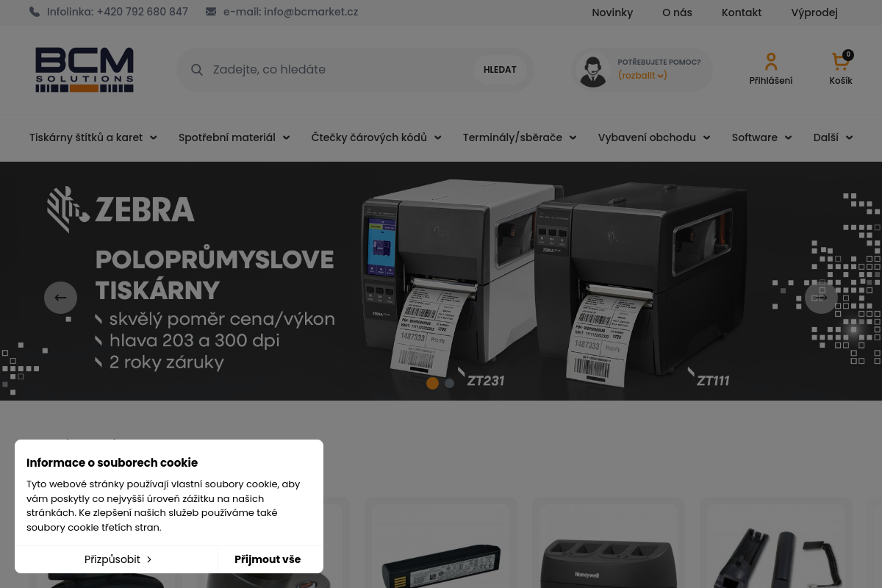The width and height of the screenshot is (882, 588).
Task: Expand Tiskárny štítků a karet menu
Action: pos(93,137)
